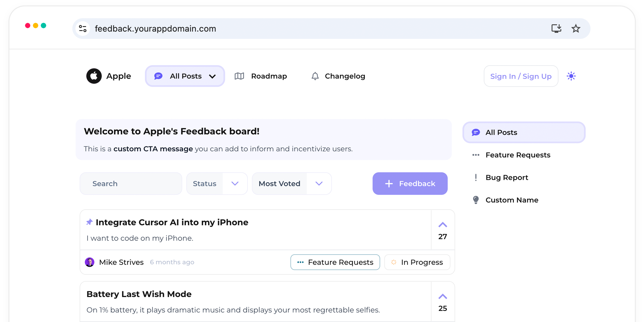
Task: Click the Feature Requests ellipsis icon in sidebar
Action: (x=476, y=155)
